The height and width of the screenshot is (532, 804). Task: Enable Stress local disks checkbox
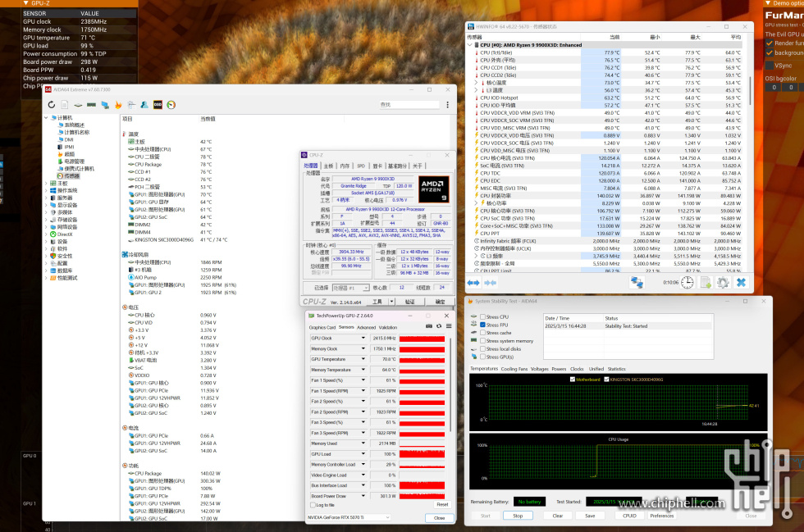[482, 349]
